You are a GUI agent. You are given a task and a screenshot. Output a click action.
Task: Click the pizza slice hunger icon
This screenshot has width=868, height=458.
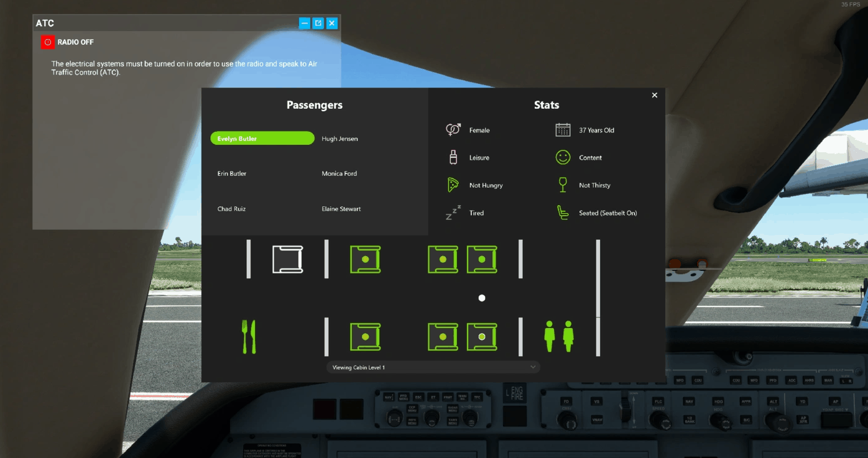click(453, 185)
